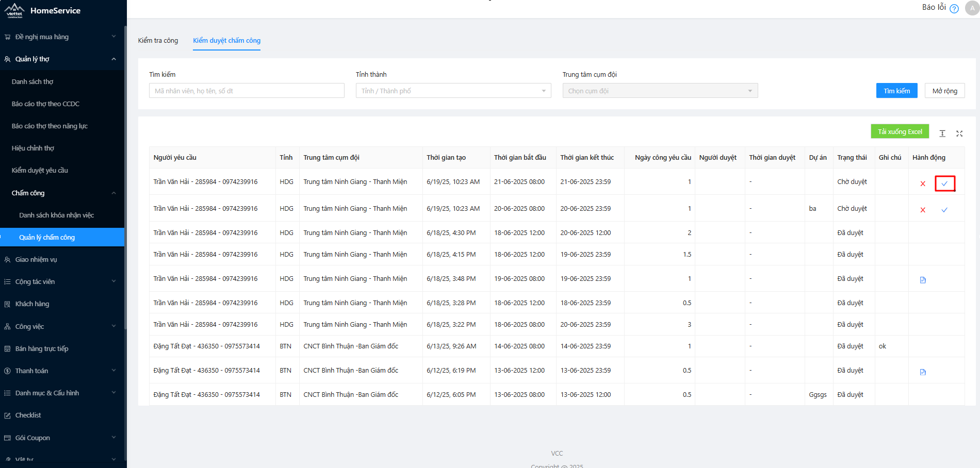
Task: Approve the 21-06-2025 request with check icon
Action: tap(944, 183)
